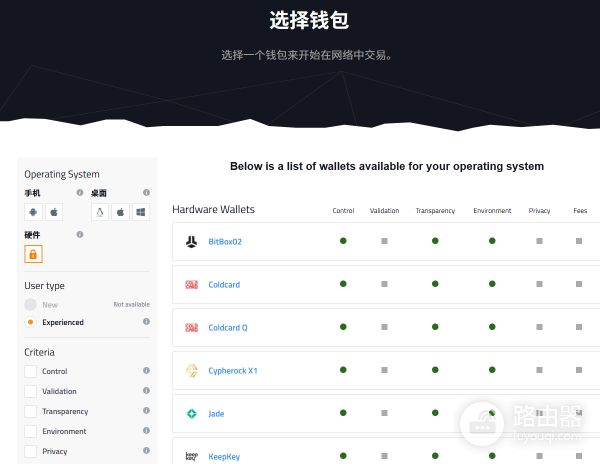This screenshot has height=464, width=600.
Task: Select the iOS Apple mobile icon
Action: click(54, 212)
